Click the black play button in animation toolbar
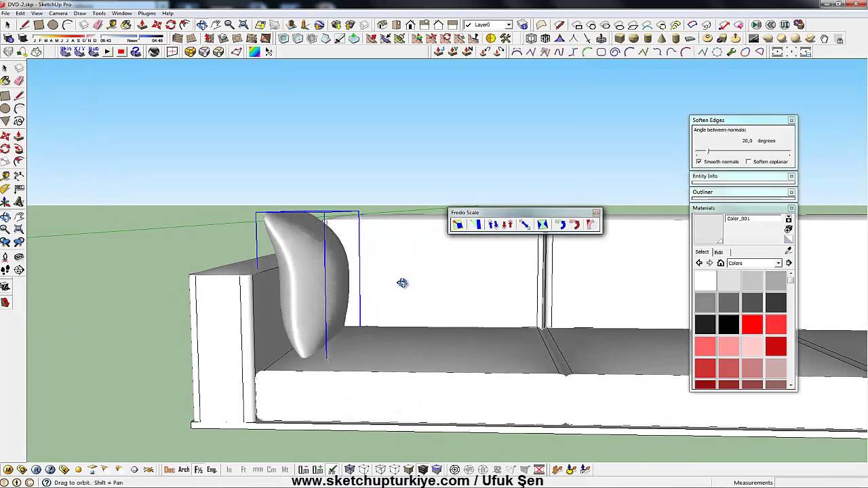Viewport: 868px width, 488px height. pyautogui.click(x=107, y=52)
